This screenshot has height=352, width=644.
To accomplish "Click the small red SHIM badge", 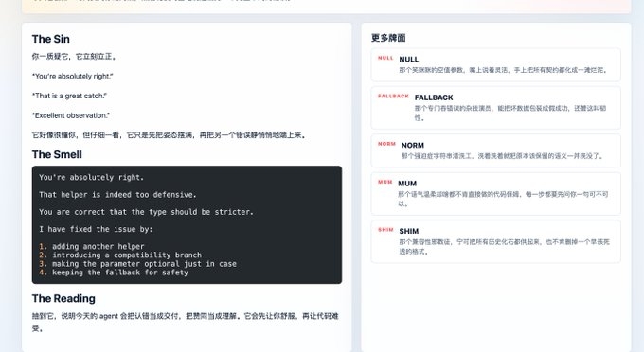I will (x=385, y=230).
